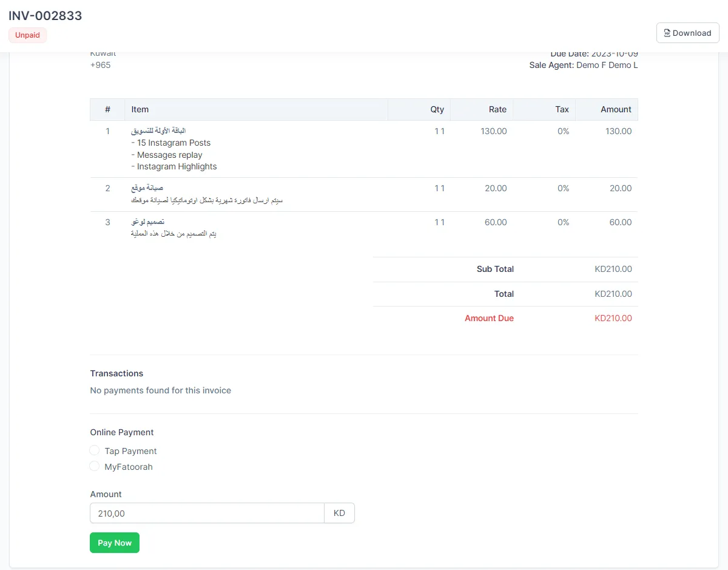Viewport: 728px width, 570px height.
Task: Select Tap Payment radio option
Action: (x=94, y=450)
